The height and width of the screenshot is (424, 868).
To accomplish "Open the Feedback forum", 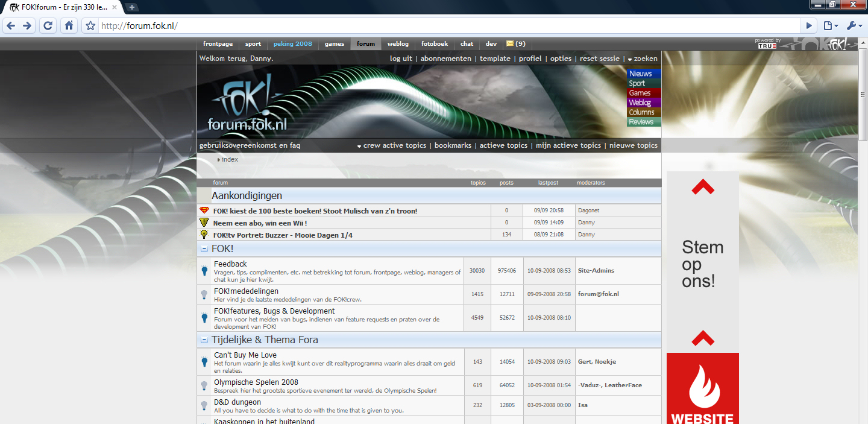I will pyautogui.click(x=230, y=264).
